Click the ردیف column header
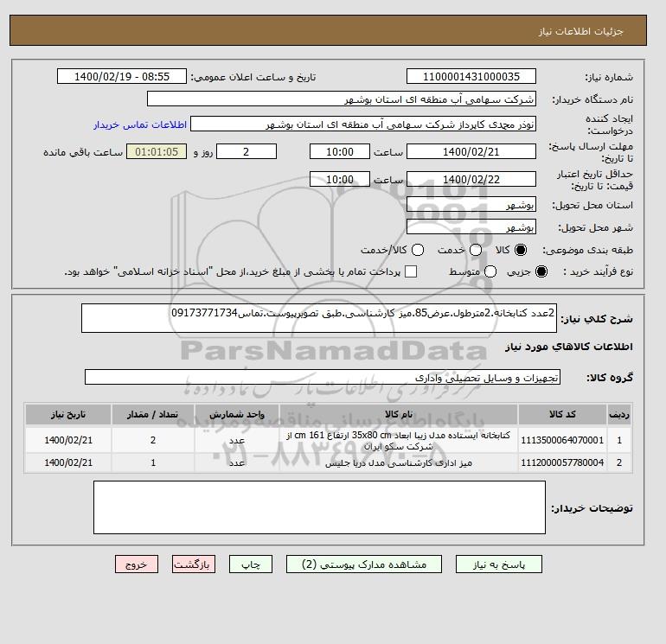Image resolution: width=666 pixels, height=644 pixels. (x=619, y=414)
